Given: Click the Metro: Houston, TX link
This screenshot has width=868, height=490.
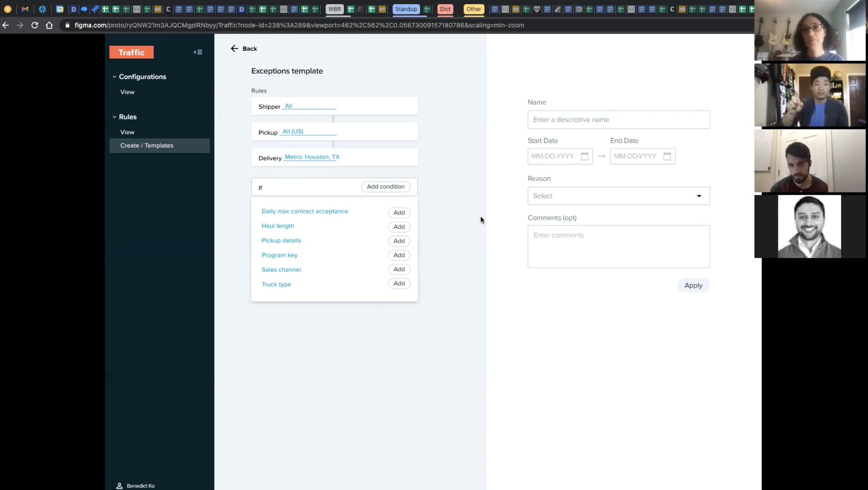Looking at the screenshot, I should 312,157.
